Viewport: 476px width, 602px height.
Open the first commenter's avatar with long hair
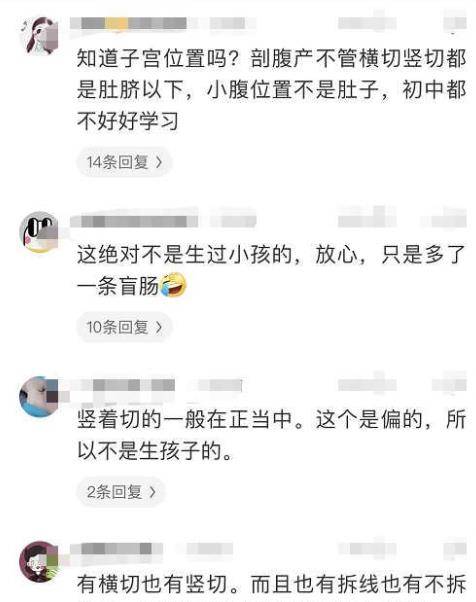point(39,36)
